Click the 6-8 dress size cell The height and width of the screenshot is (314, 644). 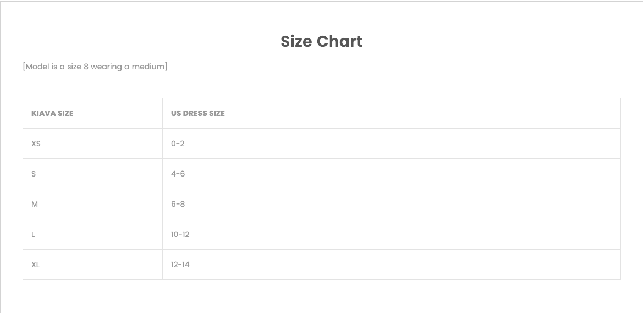(178, 204)
